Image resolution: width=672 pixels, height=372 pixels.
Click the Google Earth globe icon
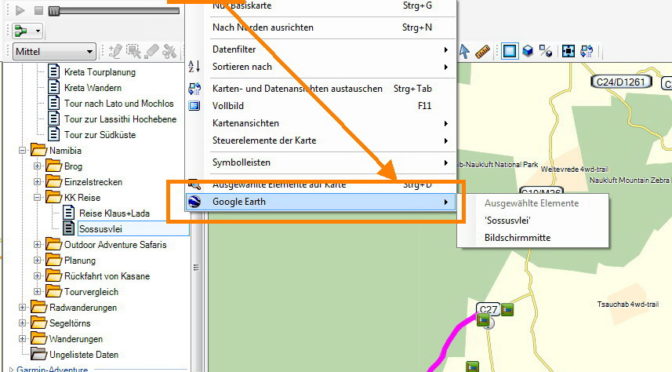(x=195, y=202)
